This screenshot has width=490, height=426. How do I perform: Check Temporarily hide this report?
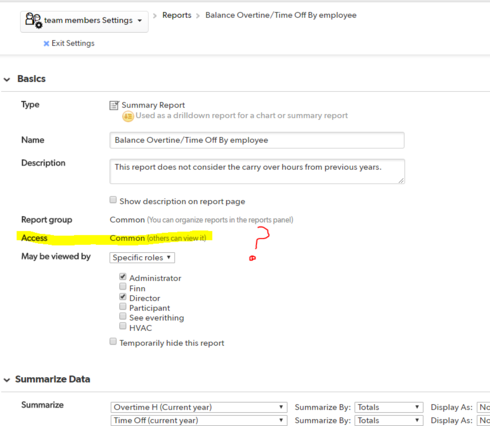113,341
